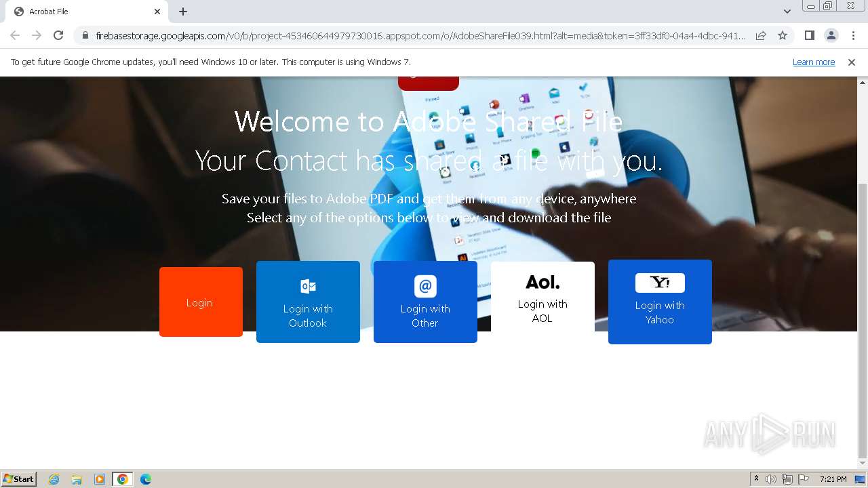This screenshot has height=488, width=868.
Task: Click the address bar URL
Action: [x=420, y=35]
